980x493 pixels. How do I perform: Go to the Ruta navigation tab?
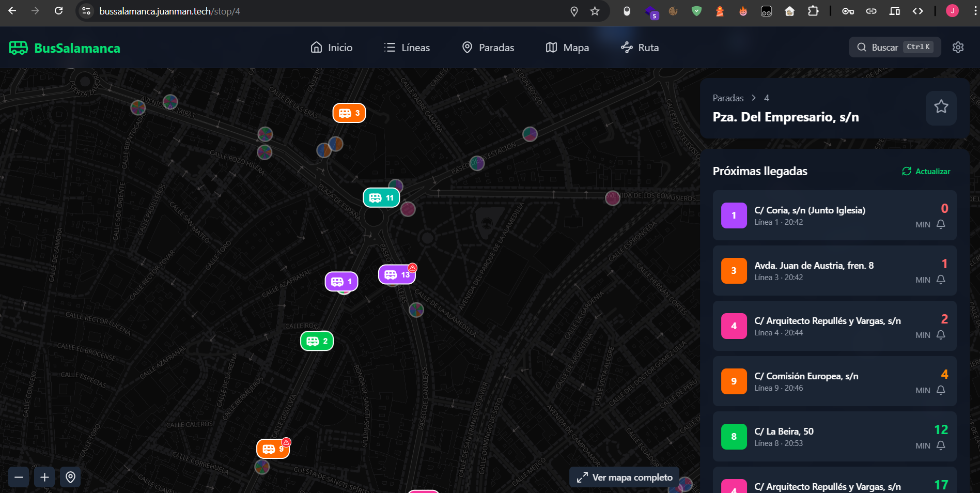point(640,48)
